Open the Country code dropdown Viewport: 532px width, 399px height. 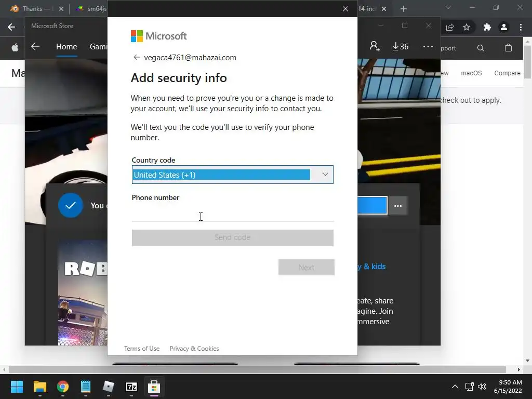(232, 175)
